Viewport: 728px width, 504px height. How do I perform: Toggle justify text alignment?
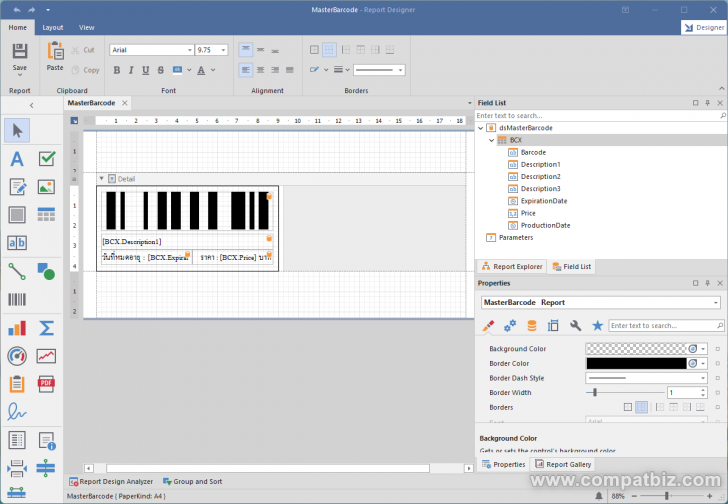(x=290, y=70)
